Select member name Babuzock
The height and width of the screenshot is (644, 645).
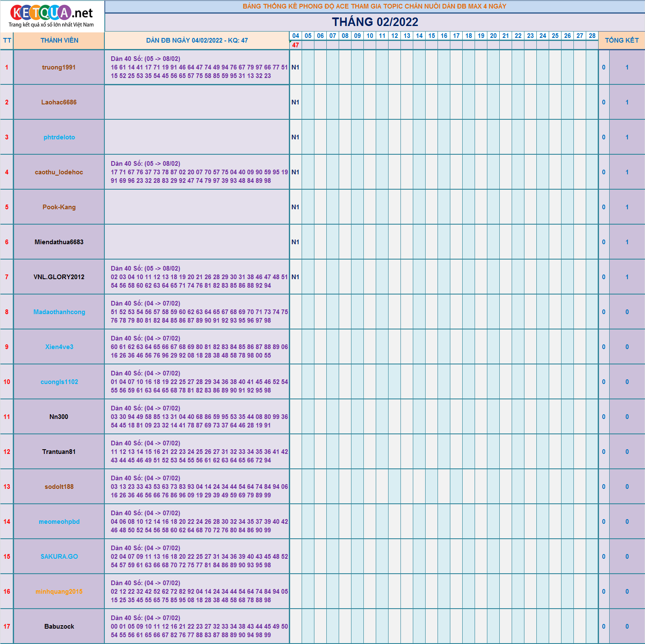59,627
